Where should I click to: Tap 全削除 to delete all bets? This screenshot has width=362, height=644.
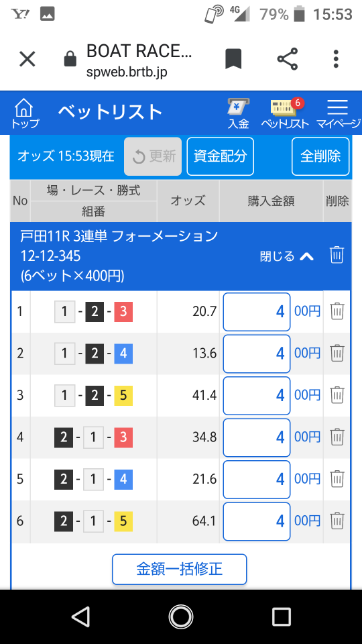click(x=320, y=156)
